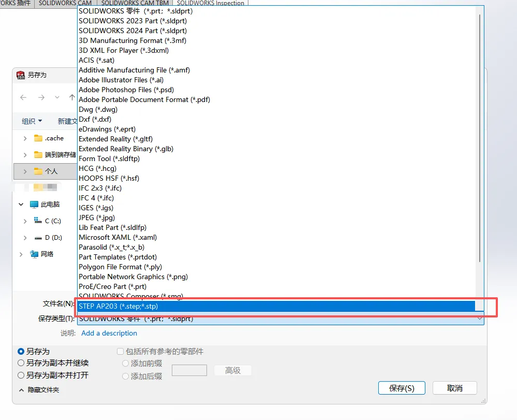Choose ProE/Creo Part (*.prt) format

pyautogui.click(x=277, y=287)
